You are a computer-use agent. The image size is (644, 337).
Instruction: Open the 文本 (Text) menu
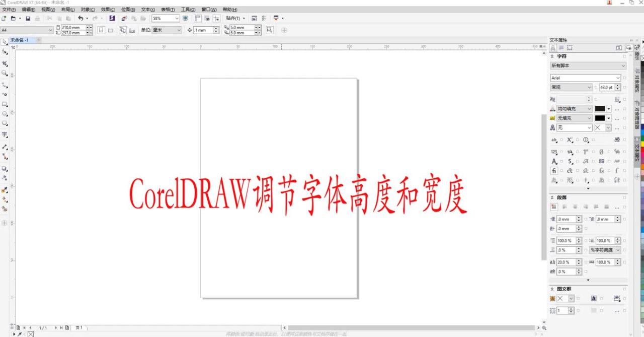pos(148,10)
